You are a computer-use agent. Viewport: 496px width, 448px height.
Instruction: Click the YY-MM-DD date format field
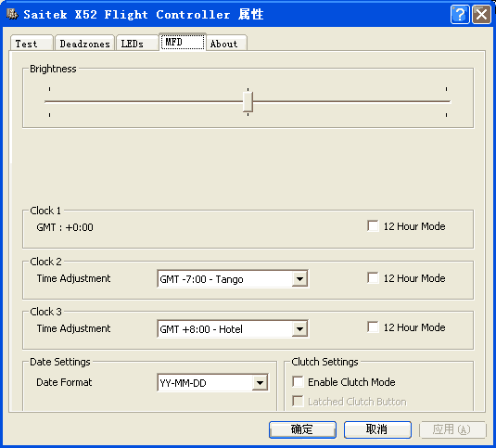213,383
